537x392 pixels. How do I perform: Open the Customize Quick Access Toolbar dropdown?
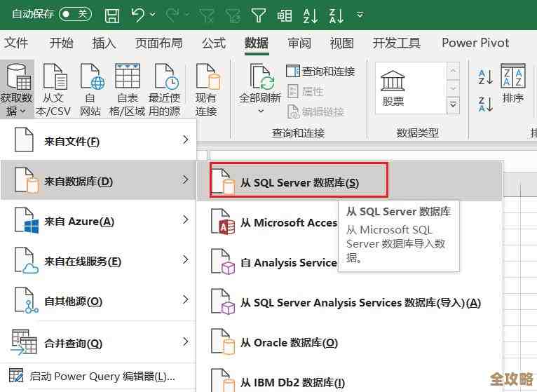click(x=360, y=15)
